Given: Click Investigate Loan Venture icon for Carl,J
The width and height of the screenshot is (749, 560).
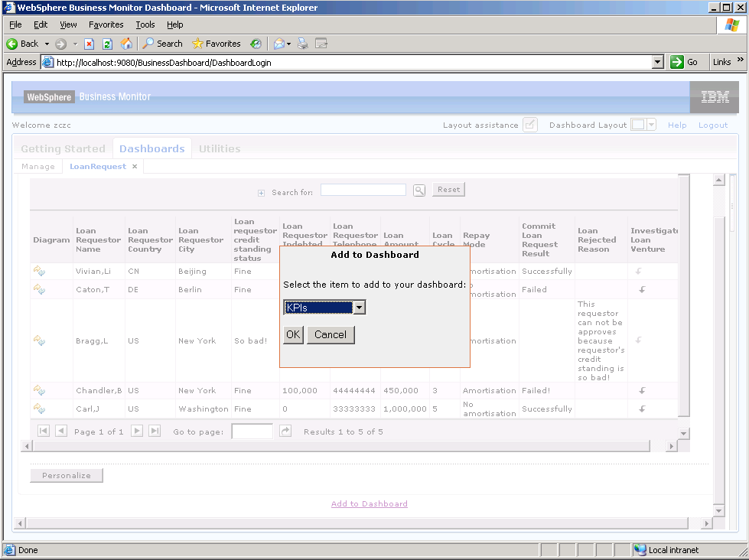Looking at the screenshot, I should click(x=642, y=409).
